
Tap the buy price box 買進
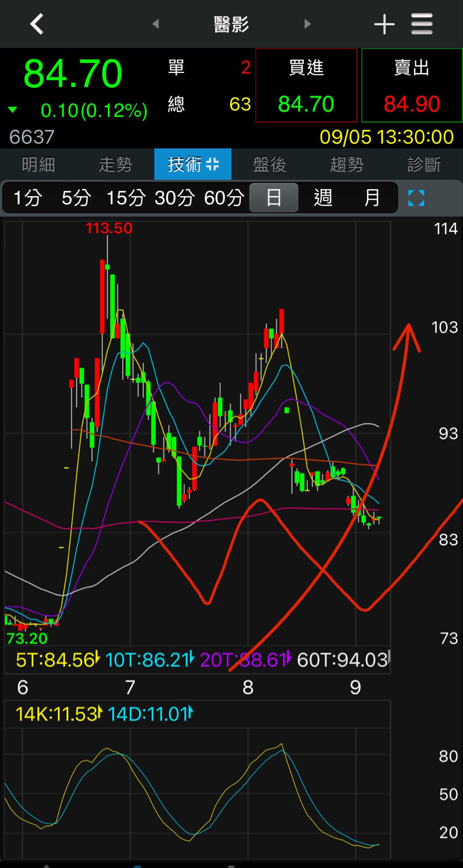click(306, 86)
